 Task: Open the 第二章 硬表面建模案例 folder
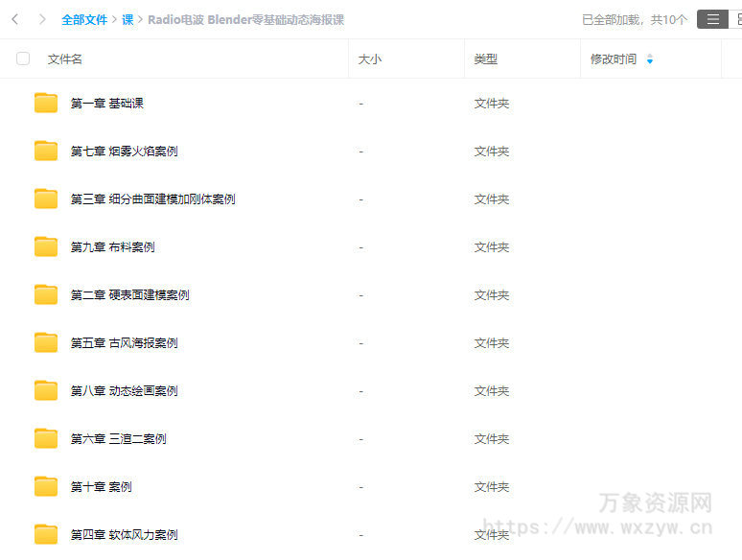(x=129, y=295)
